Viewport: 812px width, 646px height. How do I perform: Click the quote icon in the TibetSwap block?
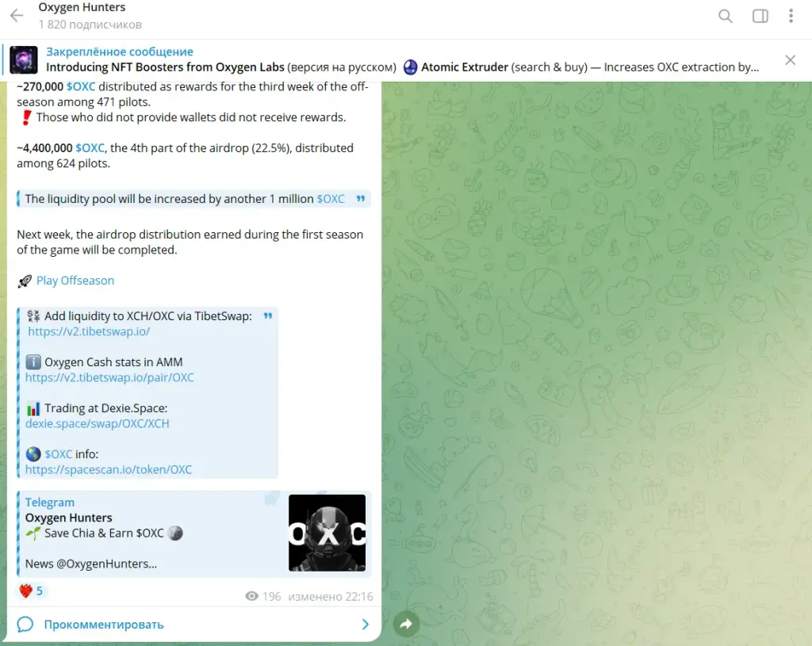click(268, 315)
